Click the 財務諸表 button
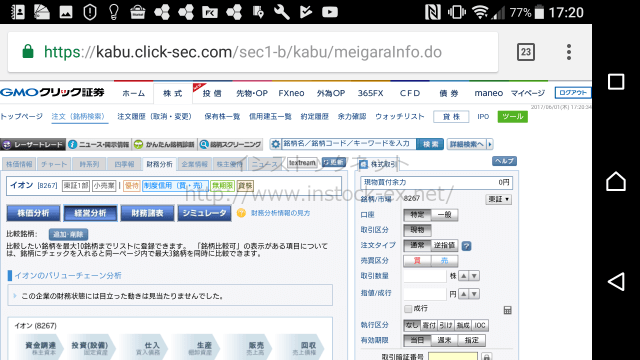This screenshot has height=360, width=640. [x=147, y=213]
